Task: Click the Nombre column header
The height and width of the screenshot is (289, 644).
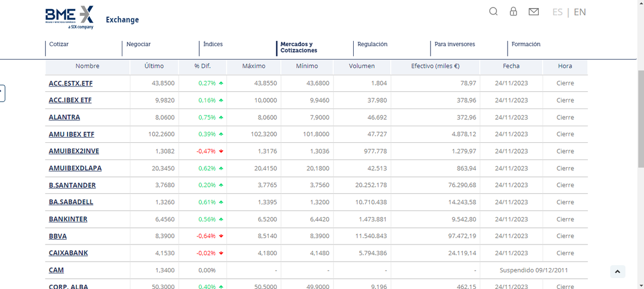Action: tap(87, 66)
